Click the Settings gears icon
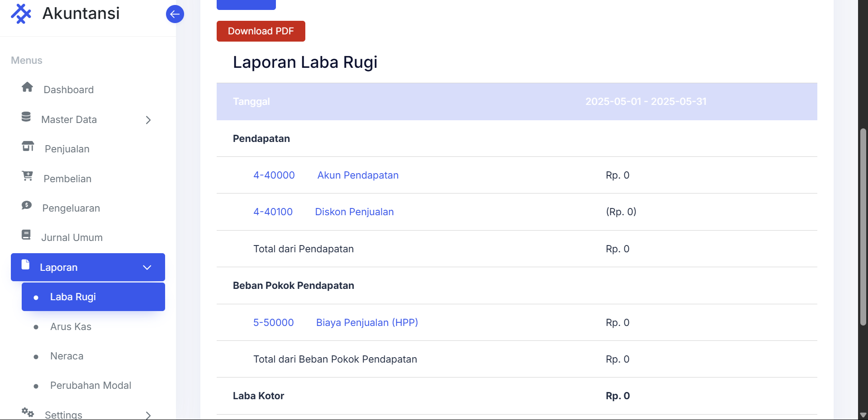 (x=28, y=412)
